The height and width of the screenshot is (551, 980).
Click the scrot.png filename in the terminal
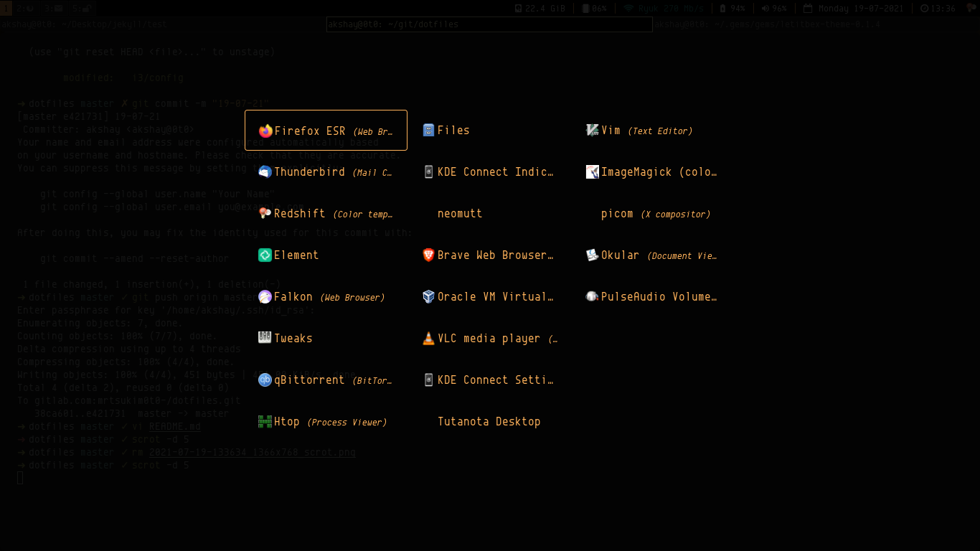coord(253,453)
